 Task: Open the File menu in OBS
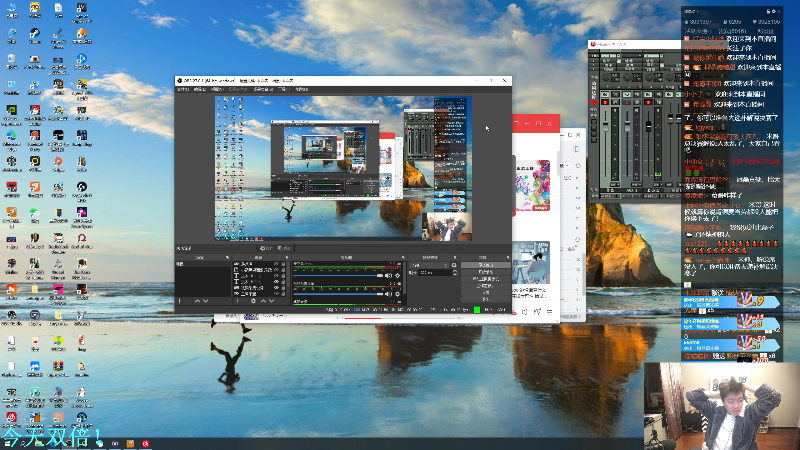[x=183, y=89]
